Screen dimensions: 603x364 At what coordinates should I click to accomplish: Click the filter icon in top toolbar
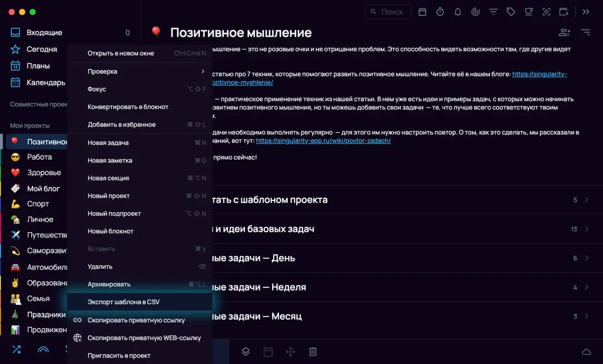(493, 12)
